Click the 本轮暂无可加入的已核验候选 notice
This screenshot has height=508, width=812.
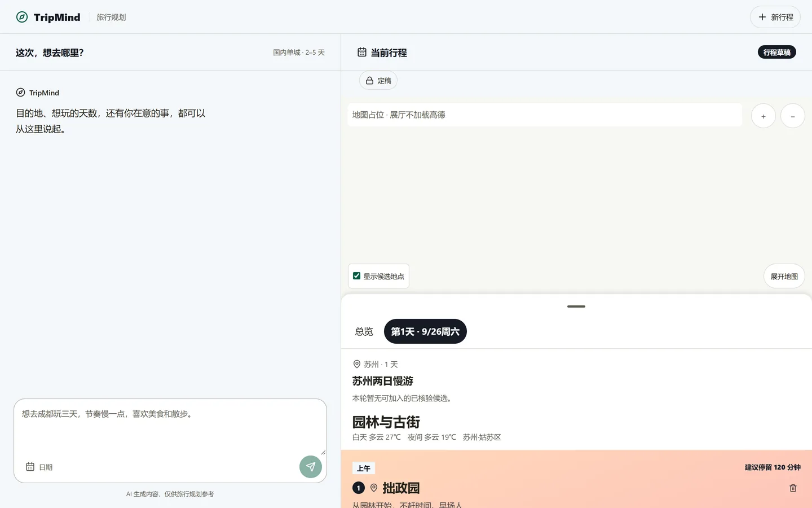click(403, 398)
